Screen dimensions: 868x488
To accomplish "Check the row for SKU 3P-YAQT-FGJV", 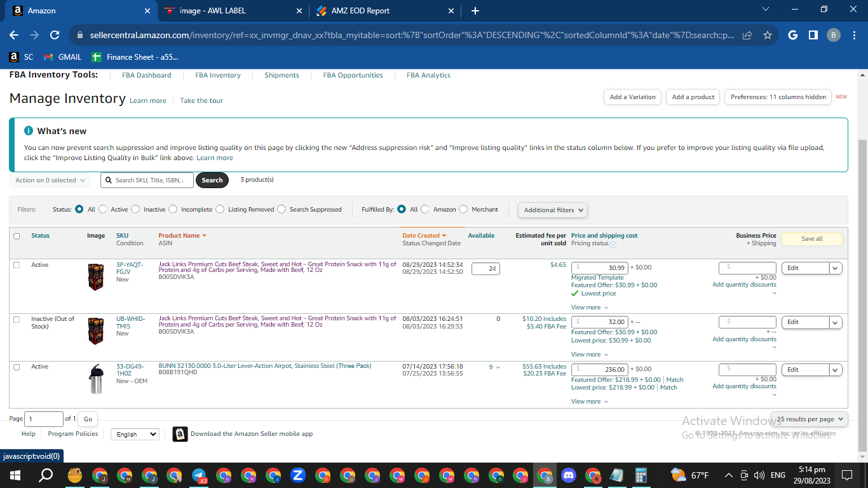I will [17, 265].
